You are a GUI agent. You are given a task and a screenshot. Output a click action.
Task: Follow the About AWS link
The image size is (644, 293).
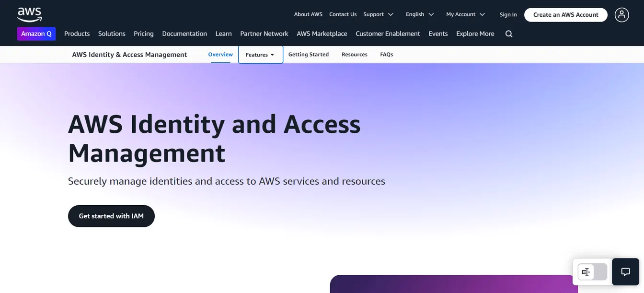[x=308, y=14]
